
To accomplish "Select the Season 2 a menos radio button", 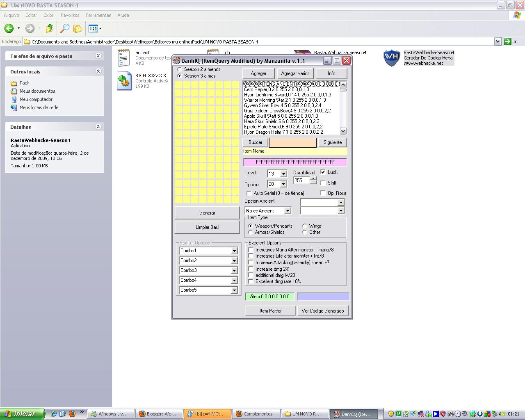I will point(180,69).
